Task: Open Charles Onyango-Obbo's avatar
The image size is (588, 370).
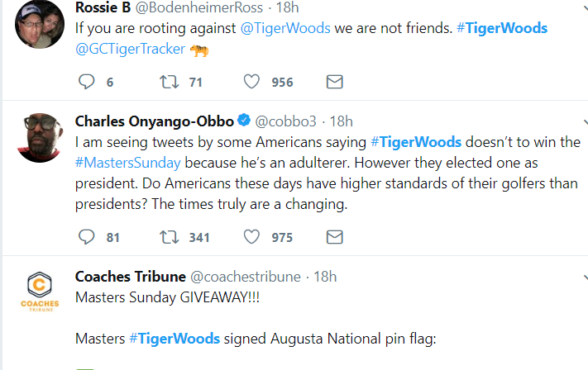Action: pyautogui.click(x=41, y=138)
